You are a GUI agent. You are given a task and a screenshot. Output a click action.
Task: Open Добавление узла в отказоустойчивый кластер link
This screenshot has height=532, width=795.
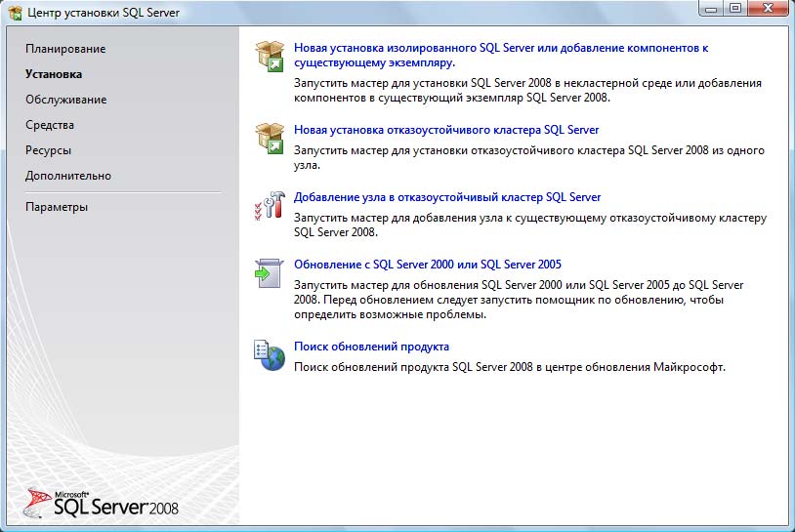pyautogui.click(x=447, y=197)
